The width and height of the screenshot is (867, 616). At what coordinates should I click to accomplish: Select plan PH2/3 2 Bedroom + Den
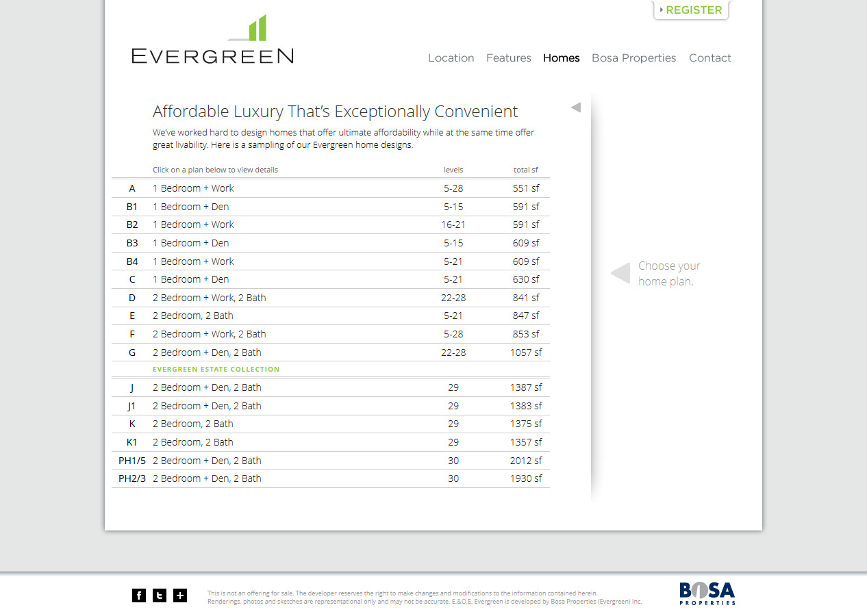tap(331, 478)
